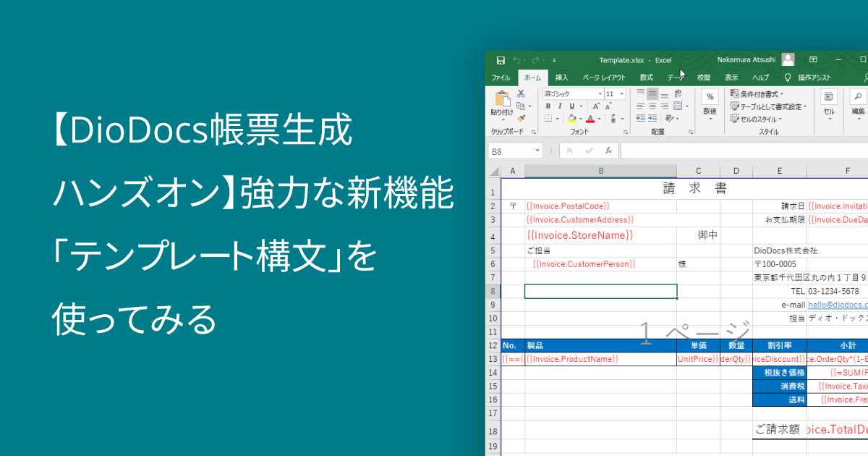Click the Insert Function fx icon
This screenshot has height=456, width=868.
(609, 151)
